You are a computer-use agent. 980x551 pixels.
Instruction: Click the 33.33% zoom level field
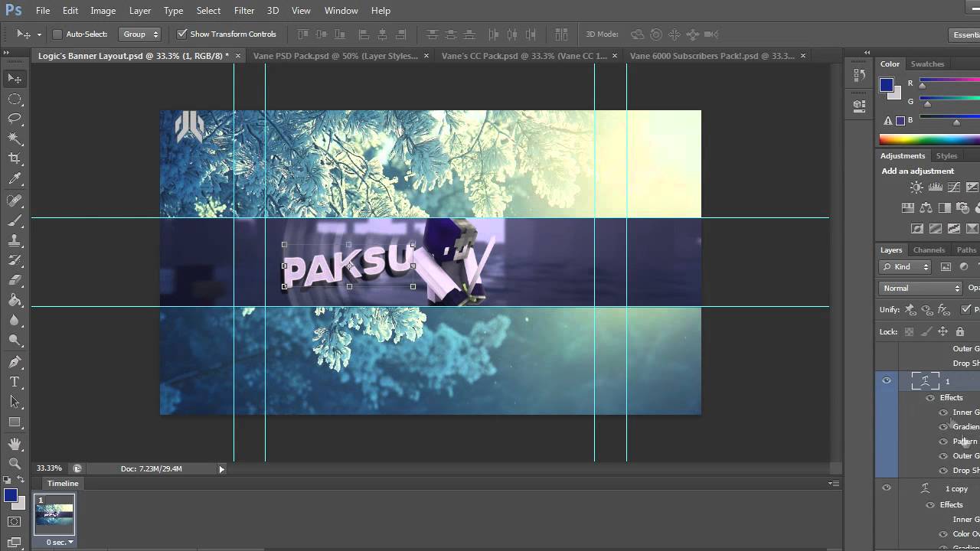51,468
